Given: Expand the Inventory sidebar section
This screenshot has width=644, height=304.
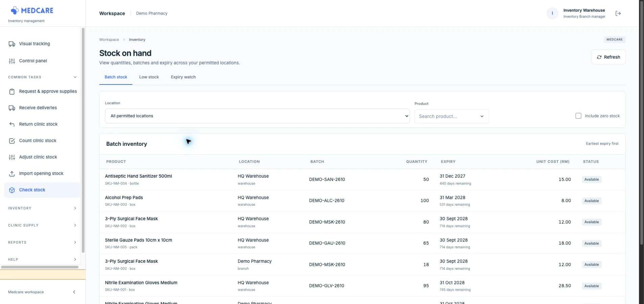Looking at the screenshot, I should [42, 208].
